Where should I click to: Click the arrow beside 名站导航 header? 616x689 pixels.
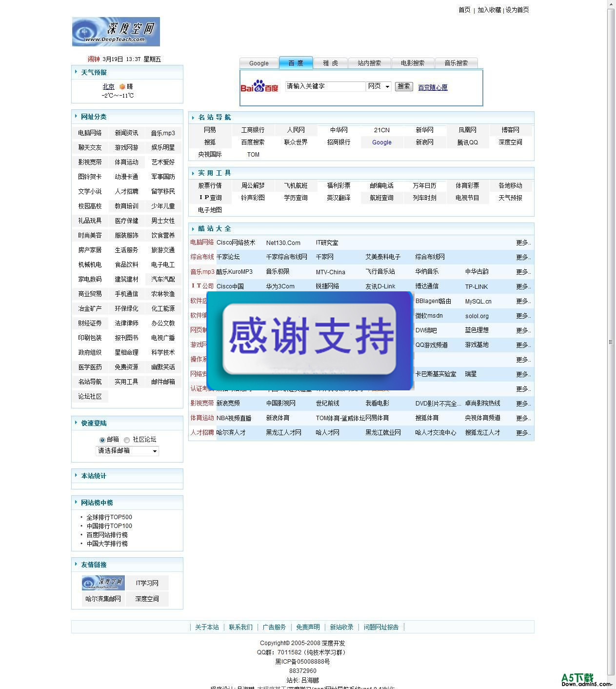pyautogui.click(x=193, y=118)
